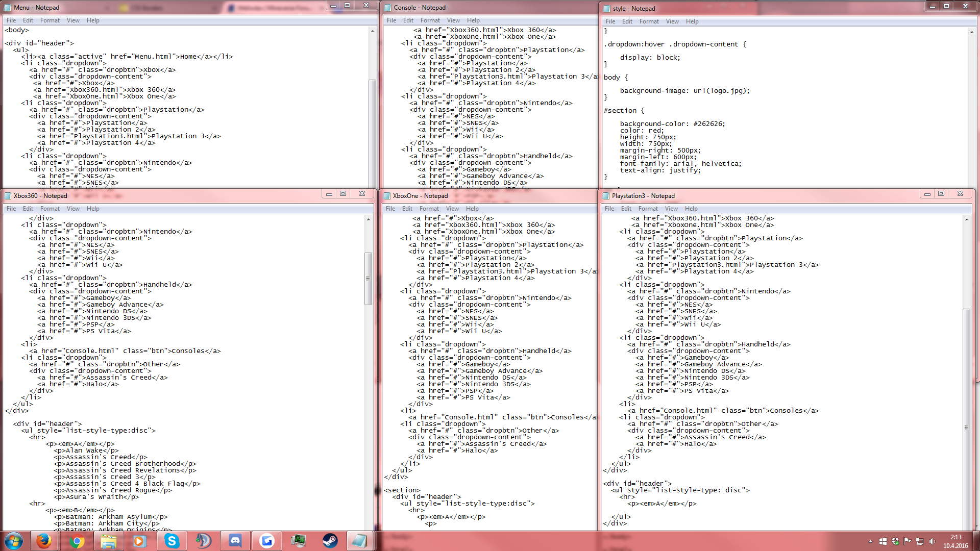Image resolution: width=980 pixels, height=551 pixels.
Task: Click the Windows Start button
Action: pos(14,541)
